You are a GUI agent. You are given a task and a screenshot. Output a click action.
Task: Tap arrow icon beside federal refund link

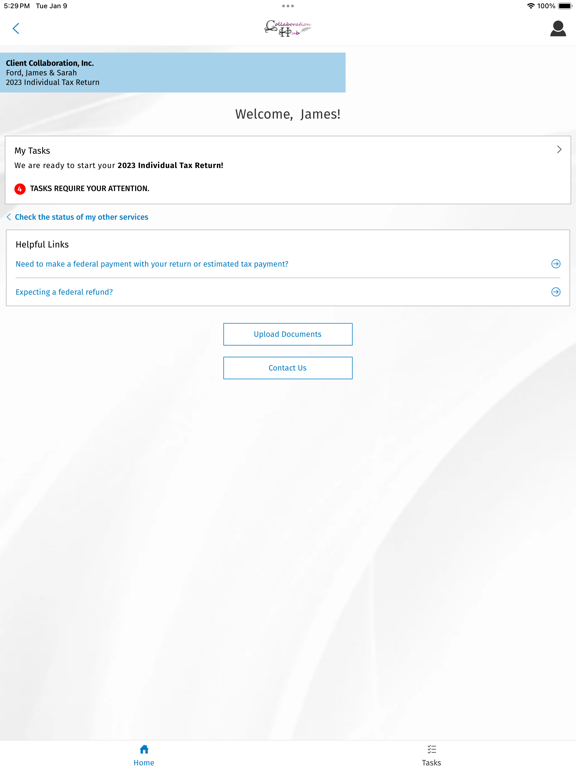coord(555,292)
